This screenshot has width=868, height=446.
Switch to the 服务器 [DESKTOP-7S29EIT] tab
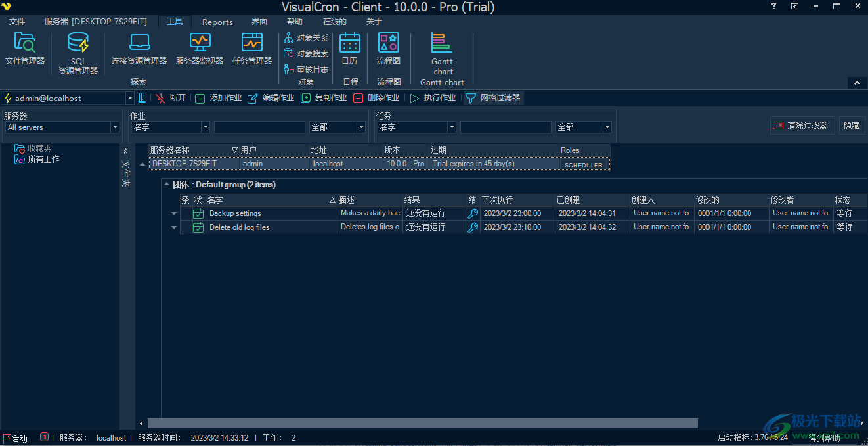pos(96,22)
